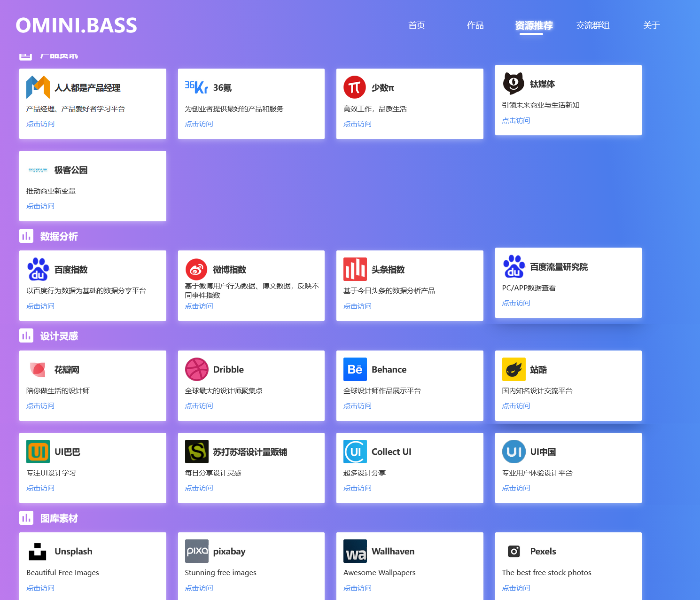
Task: Click the 花瓣网 petal logo icon
Action: [x=38, y=369]
